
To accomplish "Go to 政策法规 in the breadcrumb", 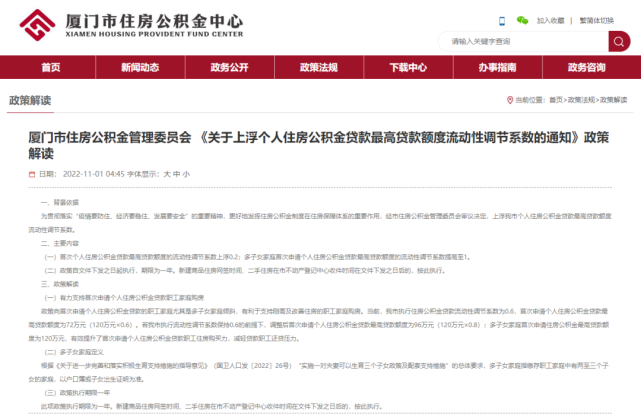I will [581, 100].
